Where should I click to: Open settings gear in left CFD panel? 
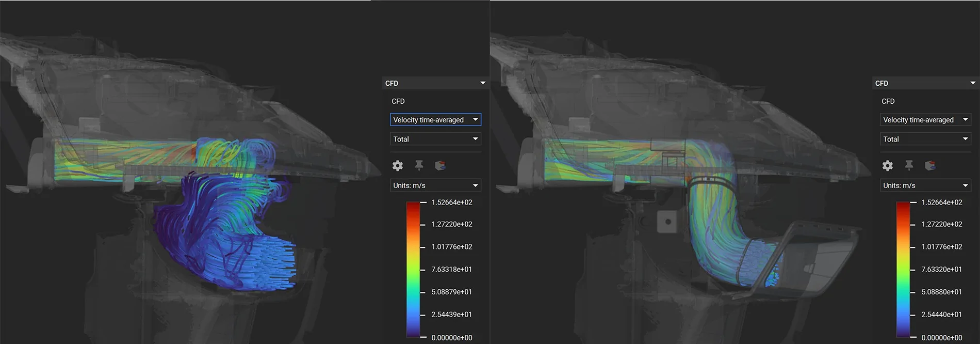(397, 166)
